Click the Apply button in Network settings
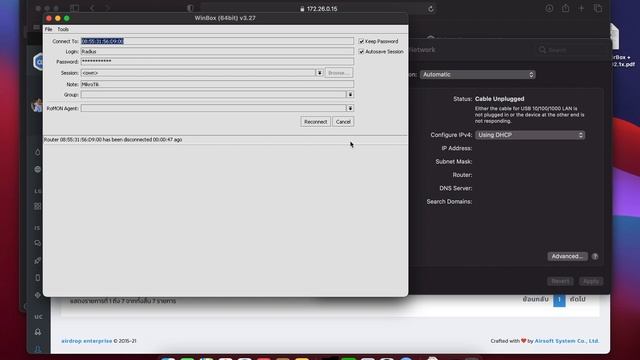This screenshot has width=640, height=360. tap(591, 281)
